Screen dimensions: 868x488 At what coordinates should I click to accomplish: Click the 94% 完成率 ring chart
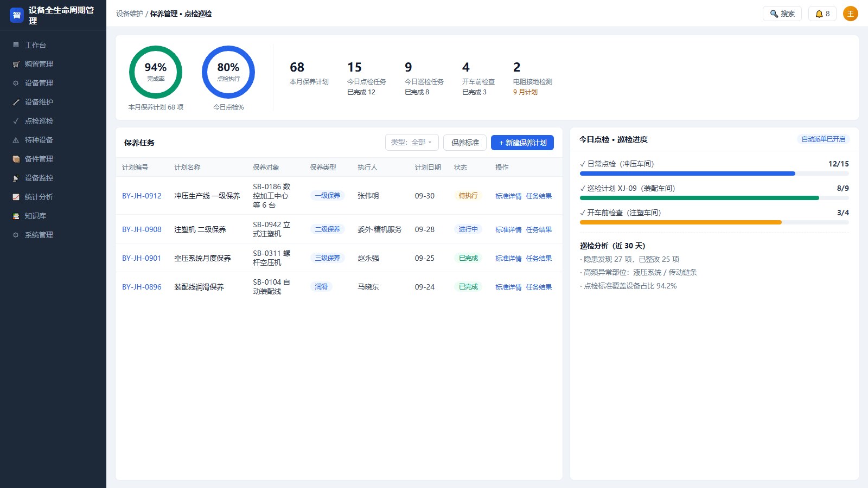(x=156, y=72)
